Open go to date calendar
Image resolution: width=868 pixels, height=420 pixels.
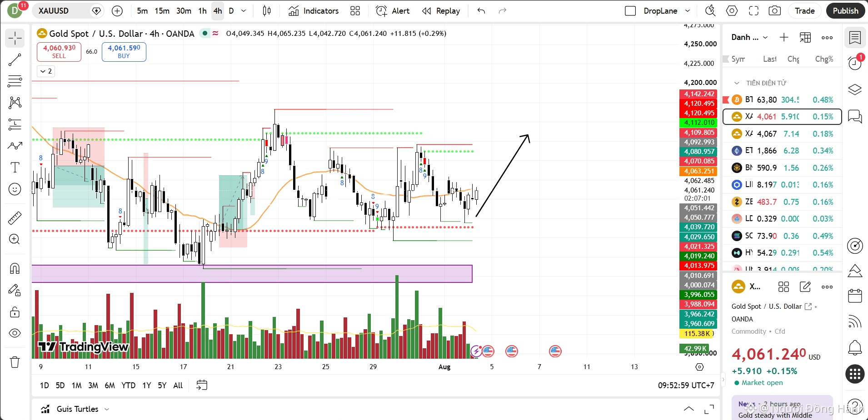tap(202, 385)
